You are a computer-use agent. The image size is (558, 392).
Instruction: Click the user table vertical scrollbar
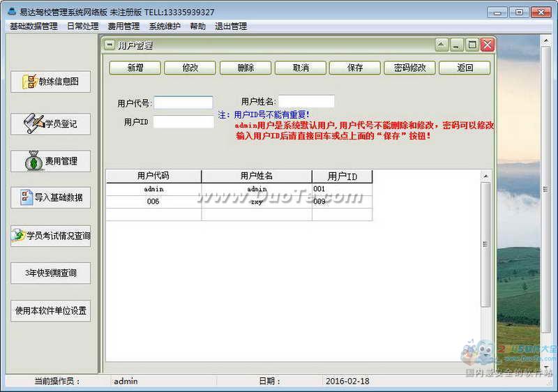tap(485, 244)
